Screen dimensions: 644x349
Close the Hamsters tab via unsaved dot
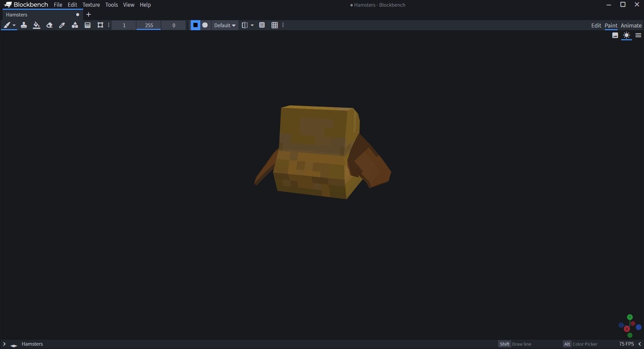[x=77, y=15]
